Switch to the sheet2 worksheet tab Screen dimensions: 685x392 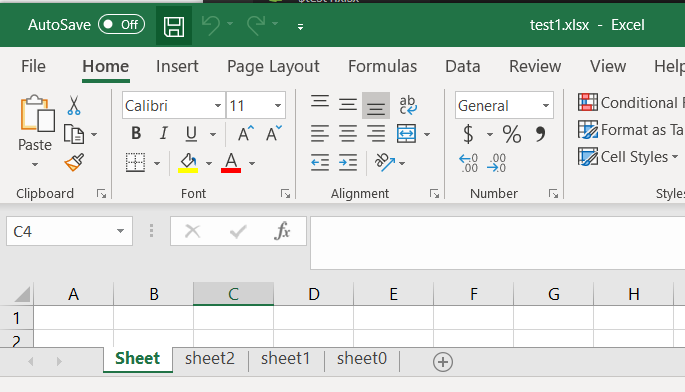click(x=210, y=359)
